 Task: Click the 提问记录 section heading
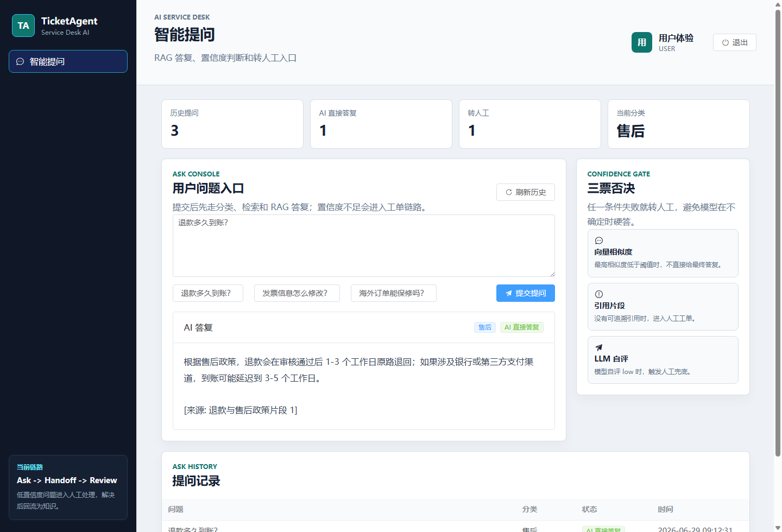pyautogui.click(x=196, y=481)
